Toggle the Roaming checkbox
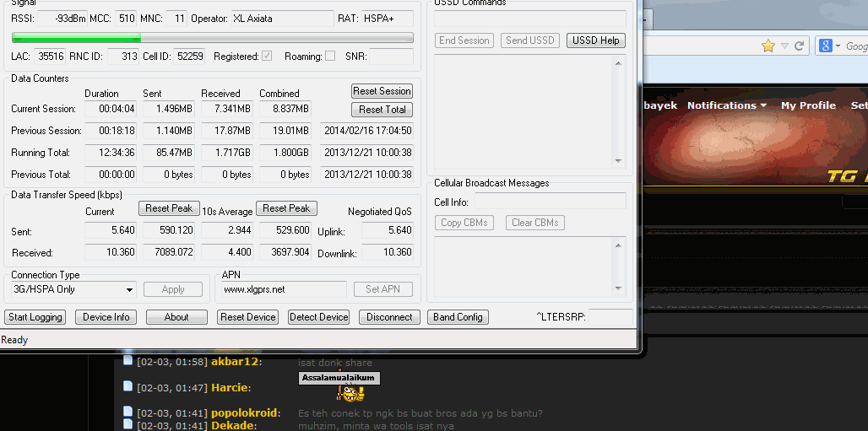The width and height of the screenshot is (868, 431). click(330, 56)
